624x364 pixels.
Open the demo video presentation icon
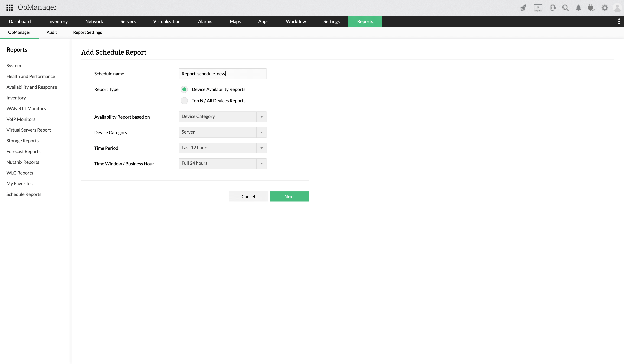(x=538, y=8)
